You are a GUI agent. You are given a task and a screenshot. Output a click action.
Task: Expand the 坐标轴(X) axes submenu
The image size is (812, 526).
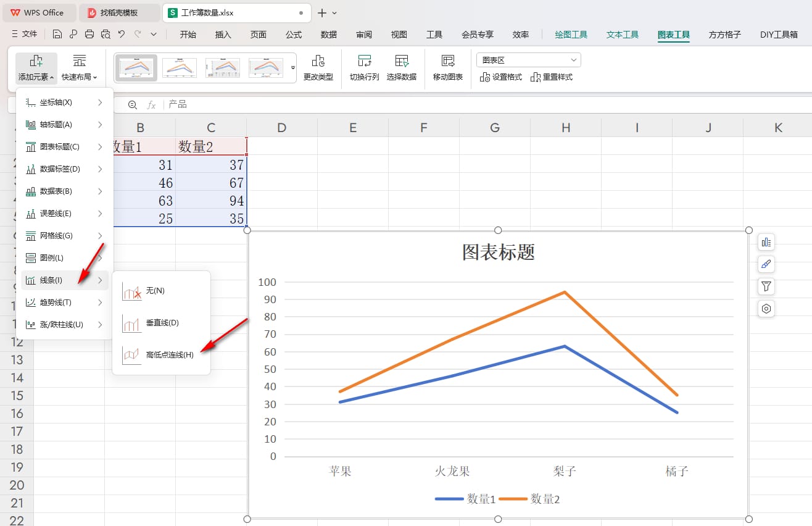tap(64, 102)
